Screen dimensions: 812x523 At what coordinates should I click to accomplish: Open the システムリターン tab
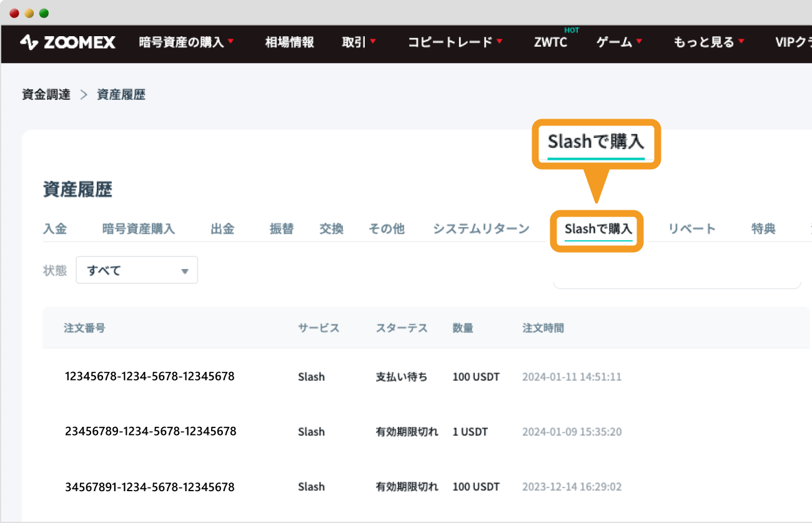[482, 229]
